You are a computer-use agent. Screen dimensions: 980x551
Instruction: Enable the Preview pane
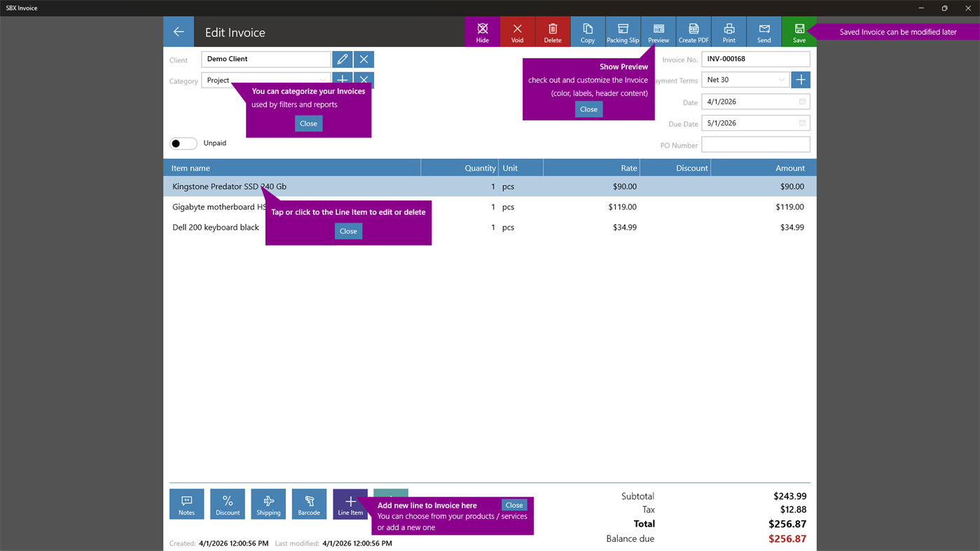(658, 31)
